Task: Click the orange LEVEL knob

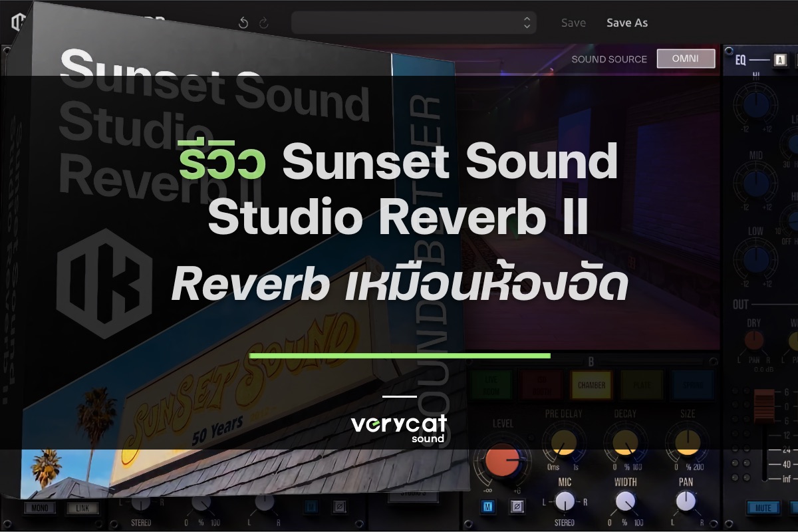Action: pyautogui.click(x=503, y=460)
